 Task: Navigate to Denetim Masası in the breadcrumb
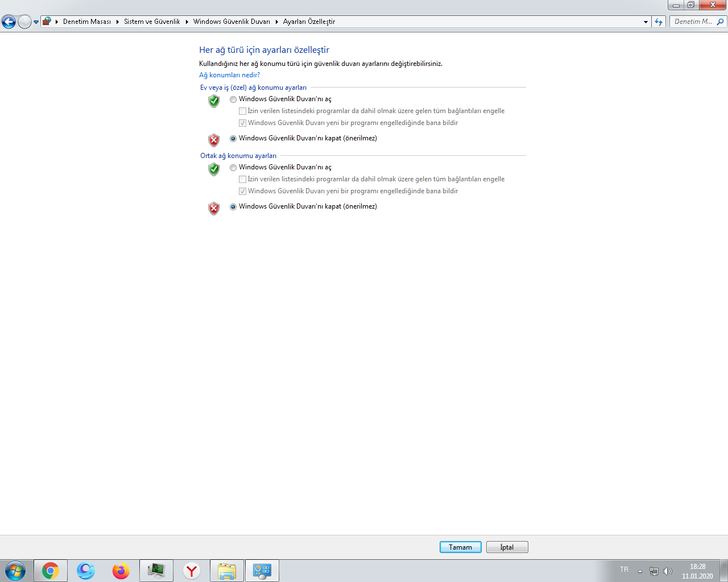(87, 22)
